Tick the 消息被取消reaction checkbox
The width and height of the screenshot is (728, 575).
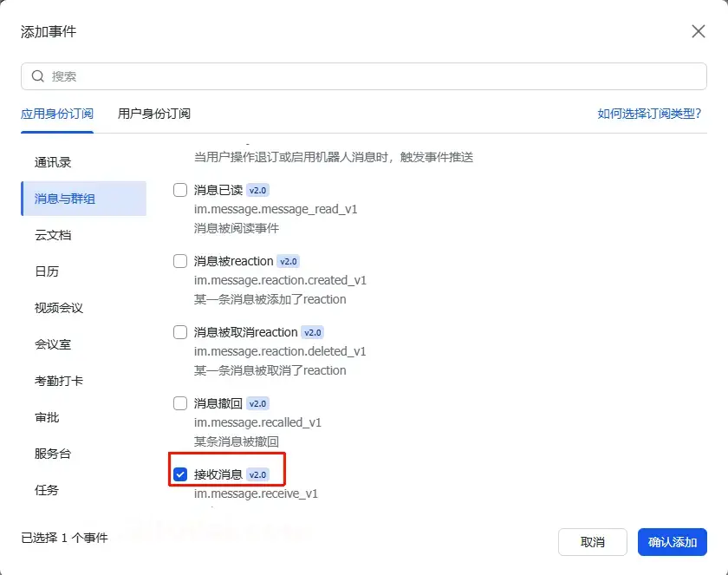(180, 332)
